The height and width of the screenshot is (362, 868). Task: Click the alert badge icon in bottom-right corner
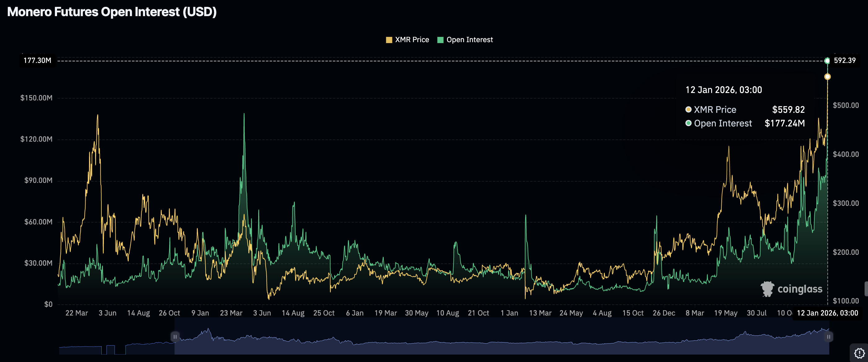click(x=859, y=353)
